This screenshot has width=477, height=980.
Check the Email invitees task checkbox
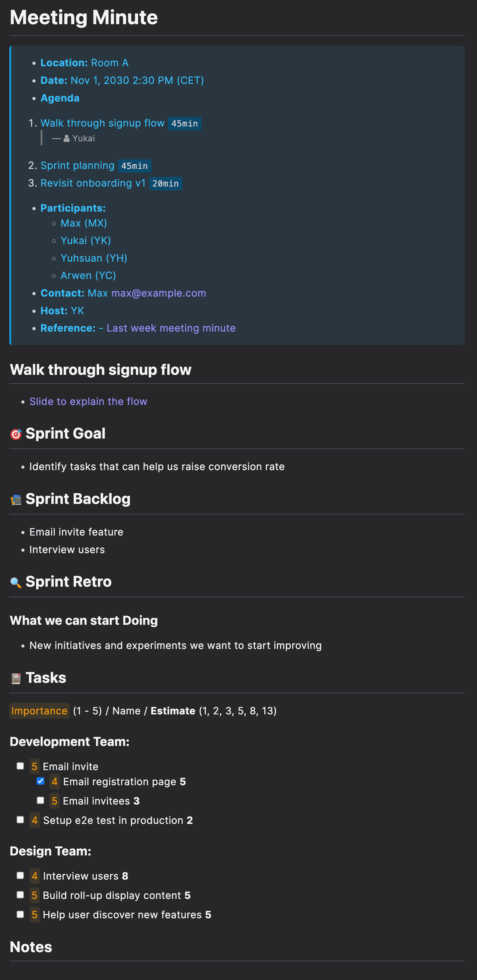pos(41,801)
